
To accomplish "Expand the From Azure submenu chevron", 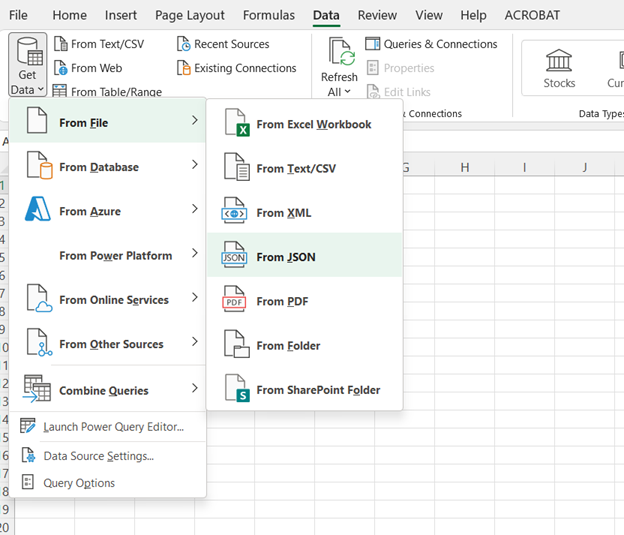I will tap(194, 209).
